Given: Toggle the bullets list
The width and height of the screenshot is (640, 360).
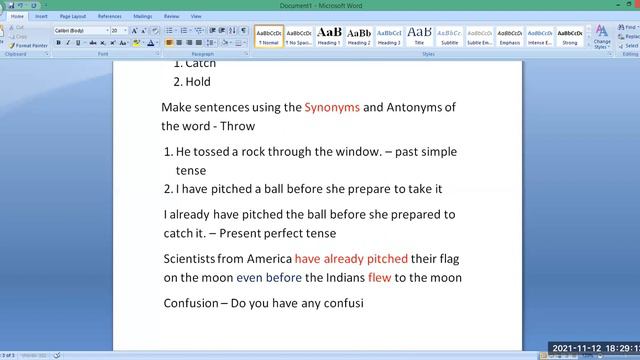Looking at the screenshot, I should point(169,31).
